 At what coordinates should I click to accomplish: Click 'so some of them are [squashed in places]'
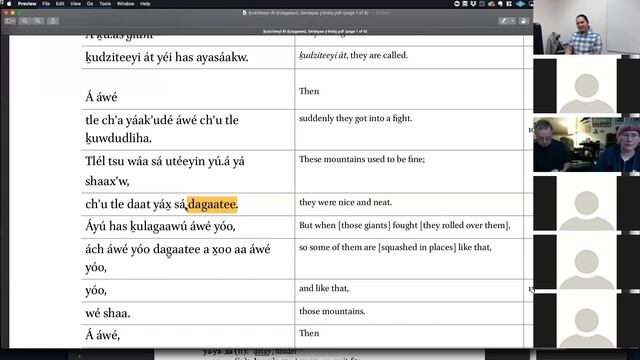pos(378,247)
